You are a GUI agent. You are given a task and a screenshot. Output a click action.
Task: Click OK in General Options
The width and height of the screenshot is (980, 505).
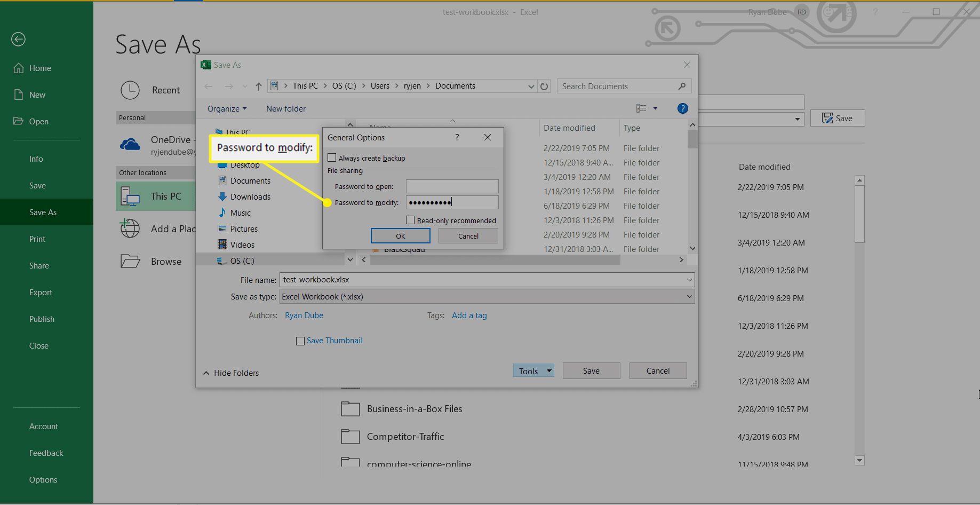coord(401,235)
